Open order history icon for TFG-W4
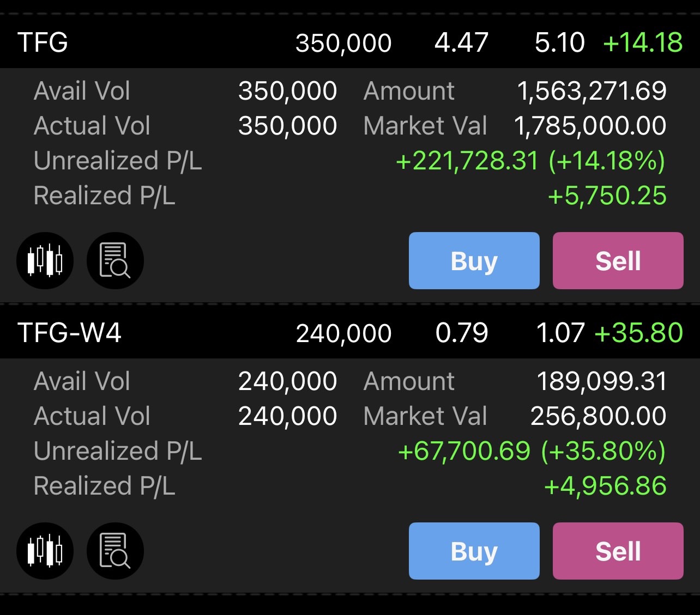700x615 pixels. 115,551
